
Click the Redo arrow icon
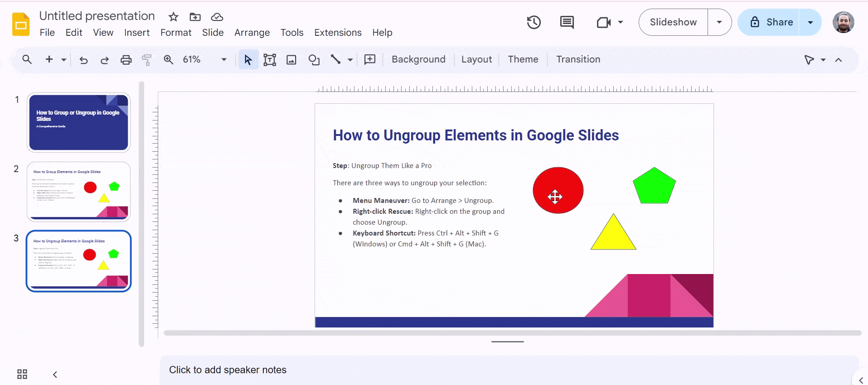(x=105, y=60)
